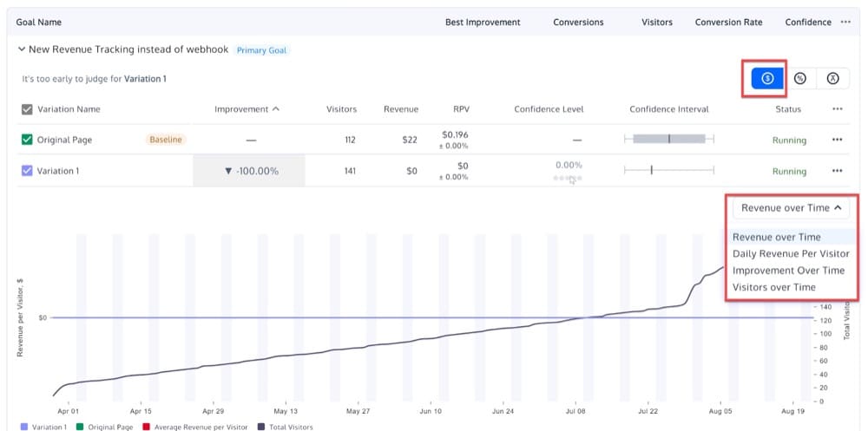Viewport: 868px width, 431px height.
Task: Sort by the Improvement column header
Action: pos(247,109)
